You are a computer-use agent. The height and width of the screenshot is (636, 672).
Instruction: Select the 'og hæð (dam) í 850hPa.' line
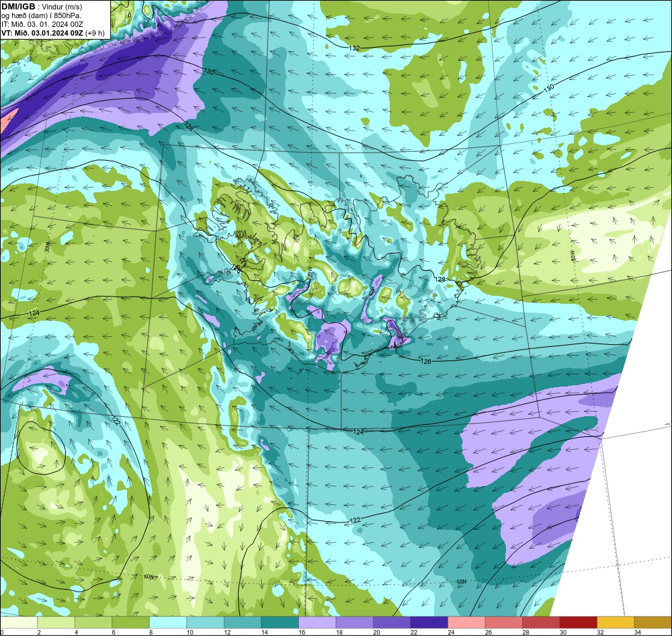coord(41,16)
